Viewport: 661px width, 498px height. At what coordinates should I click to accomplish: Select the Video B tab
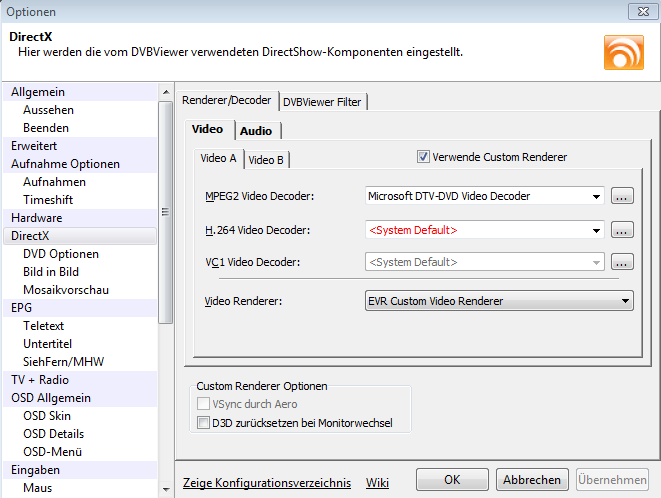266,160
